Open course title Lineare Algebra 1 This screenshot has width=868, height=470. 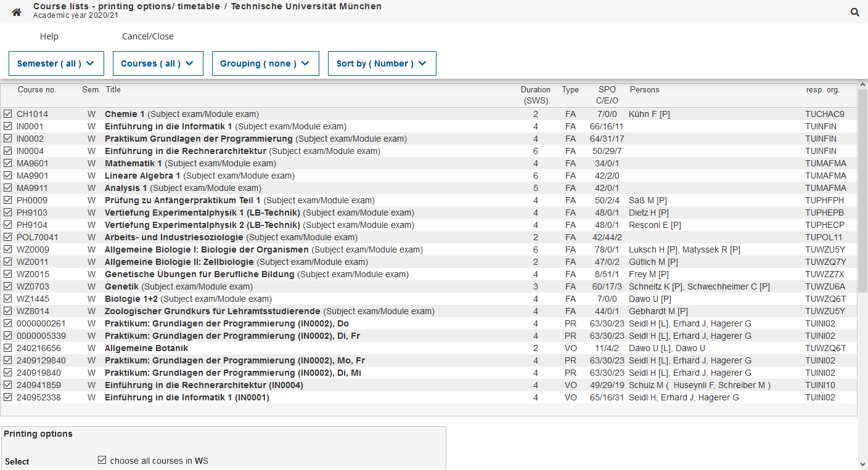click(x=142, y=176)
